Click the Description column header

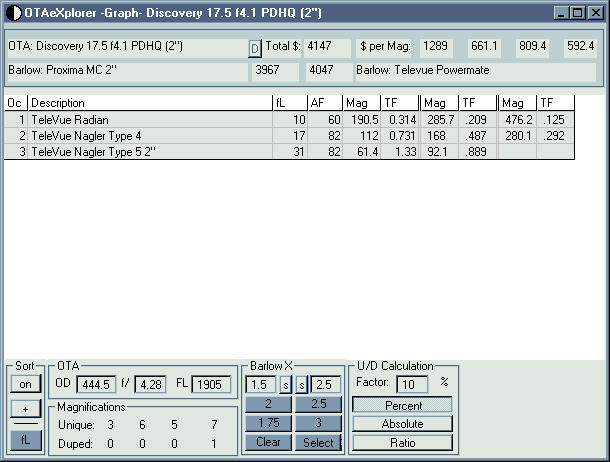click(150, 103)
